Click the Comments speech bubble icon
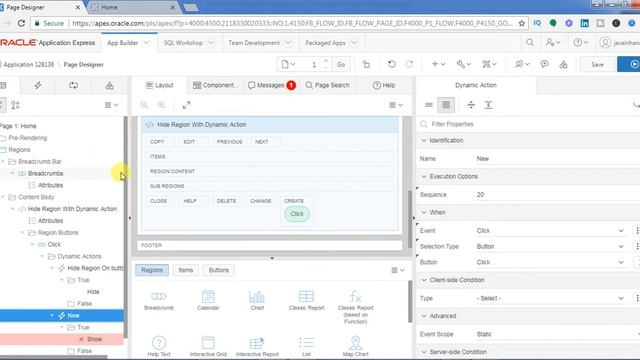640x360 pixels. pos(544,64)
